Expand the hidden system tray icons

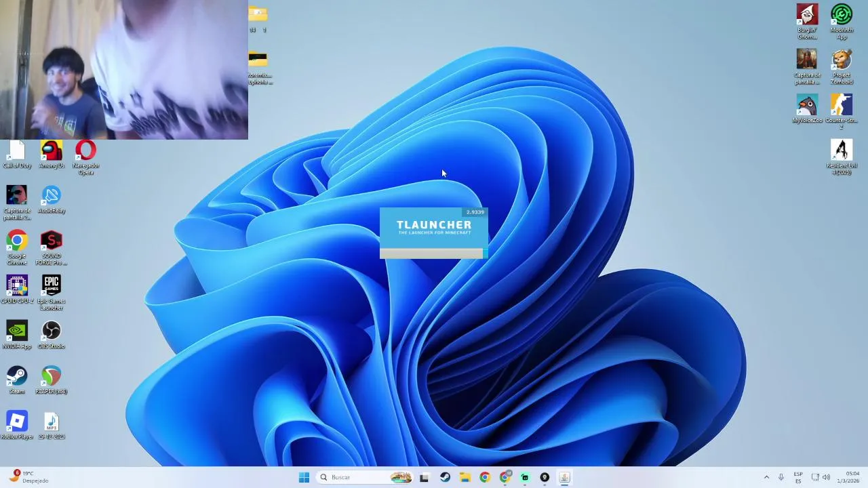point(766,477)
